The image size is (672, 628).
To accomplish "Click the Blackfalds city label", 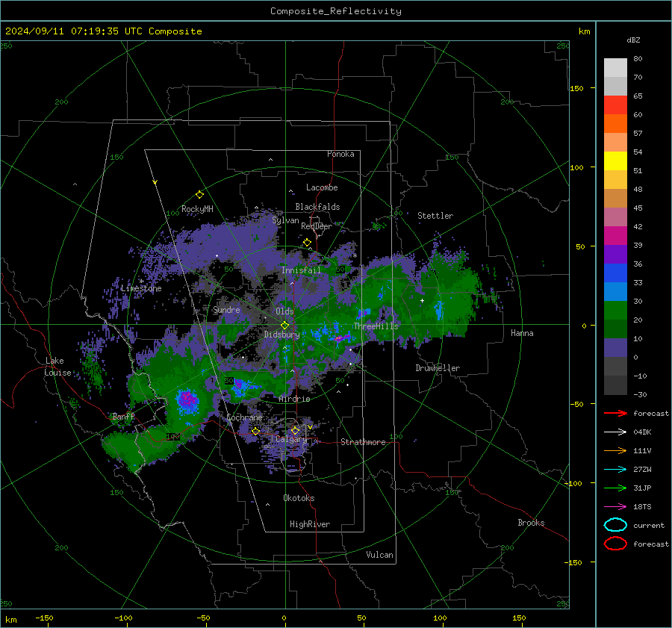I will tap(317, 207).
